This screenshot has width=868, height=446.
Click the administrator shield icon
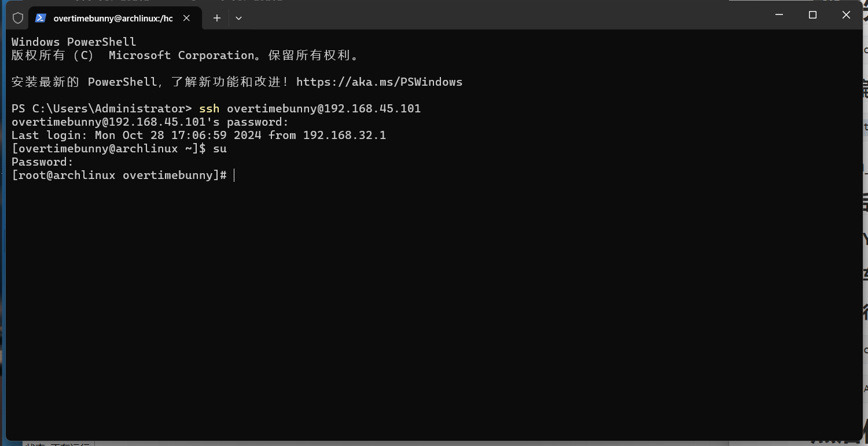pos(18,18)
